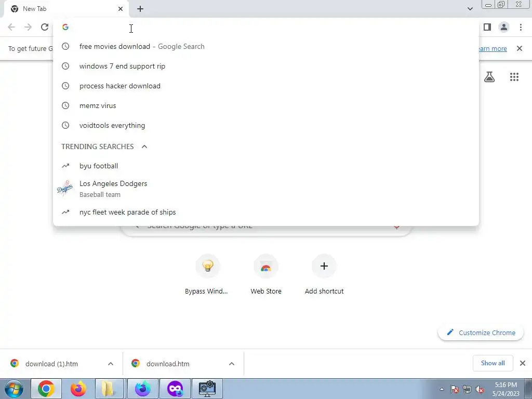Toggle the Chrome side panel icon
This screenshot has height=399, width=532.
tap(487, 27)
